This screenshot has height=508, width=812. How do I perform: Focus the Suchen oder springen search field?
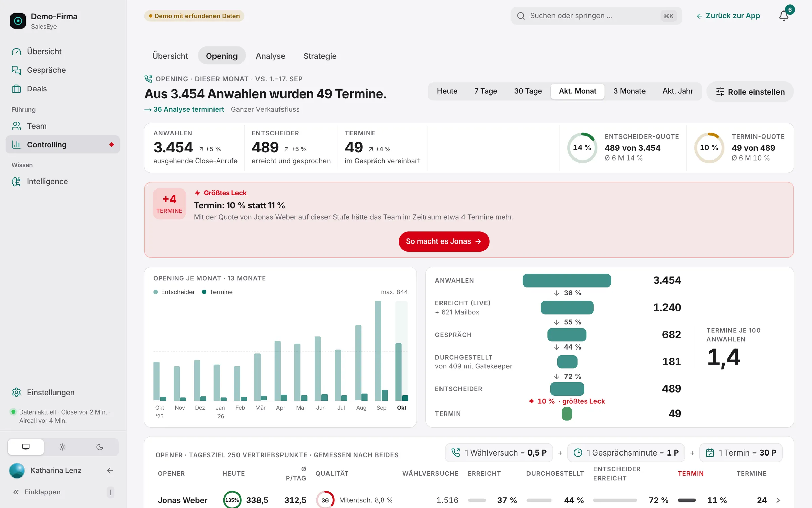pyautogui.click(x=596, y=16)
